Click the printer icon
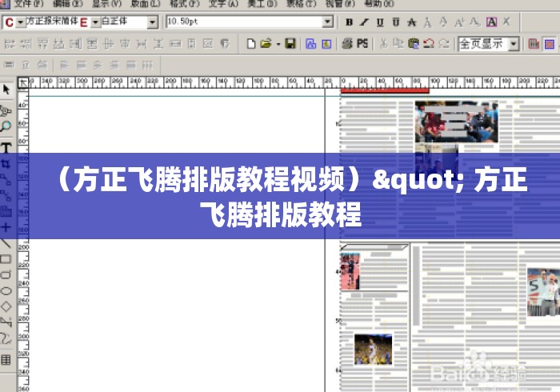560x392 pixels. point(347,43)
